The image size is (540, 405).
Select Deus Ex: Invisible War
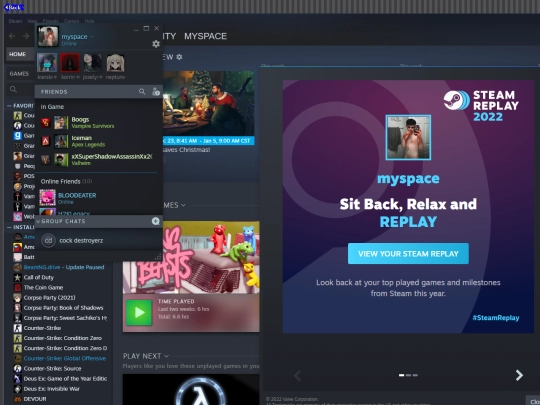coord(51,389)
